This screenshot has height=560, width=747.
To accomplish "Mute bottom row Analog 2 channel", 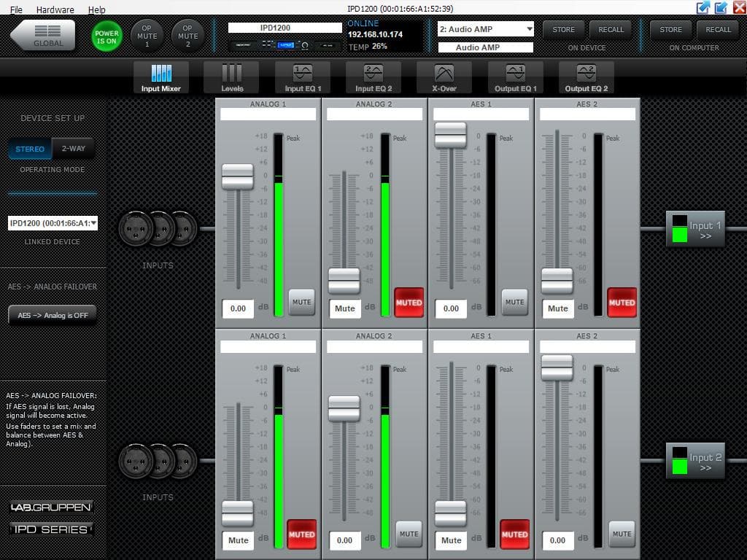I will tap(409, 534).
